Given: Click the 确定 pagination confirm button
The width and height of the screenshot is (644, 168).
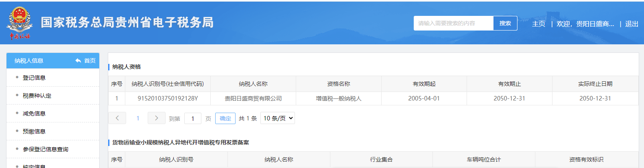Looking at the screenshot, I should tap(225, 118).
